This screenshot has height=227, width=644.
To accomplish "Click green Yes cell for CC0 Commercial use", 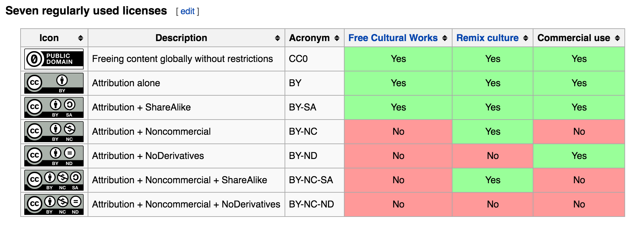I will click(x=579, y=59).
